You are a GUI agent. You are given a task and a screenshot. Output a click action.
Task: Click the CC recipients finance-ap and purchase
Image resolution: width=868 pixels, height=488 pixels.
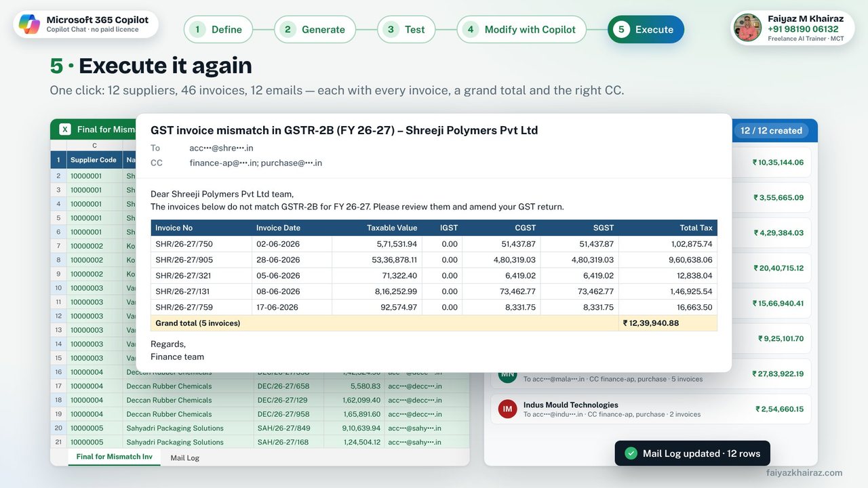point(256,163)
